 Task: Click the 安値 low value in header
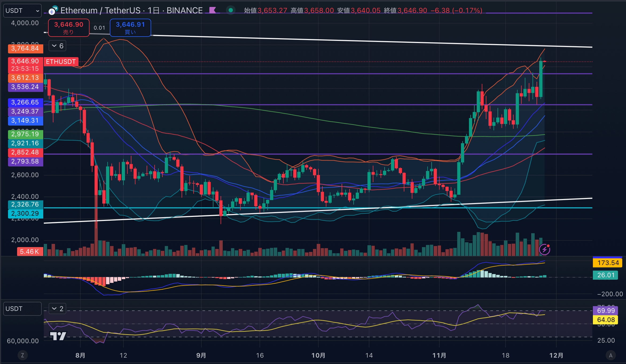coord(366,10)
